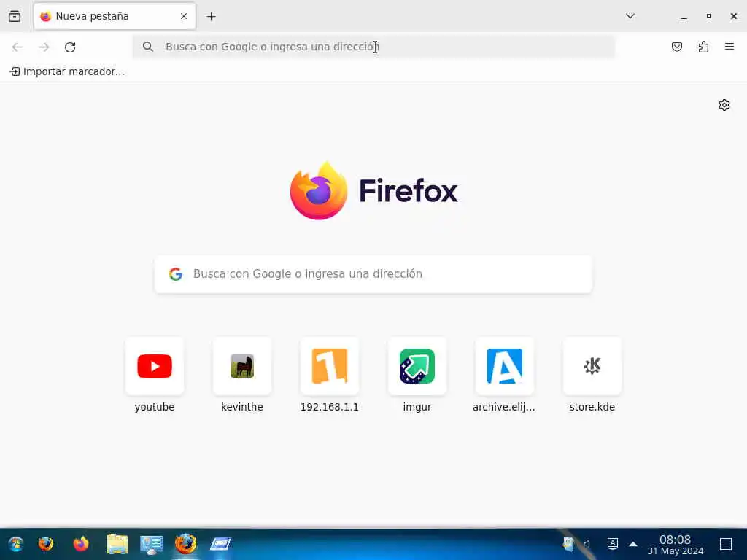Click the store.kde label text
This screenshot has height=560, width=747.
point(592,407)
